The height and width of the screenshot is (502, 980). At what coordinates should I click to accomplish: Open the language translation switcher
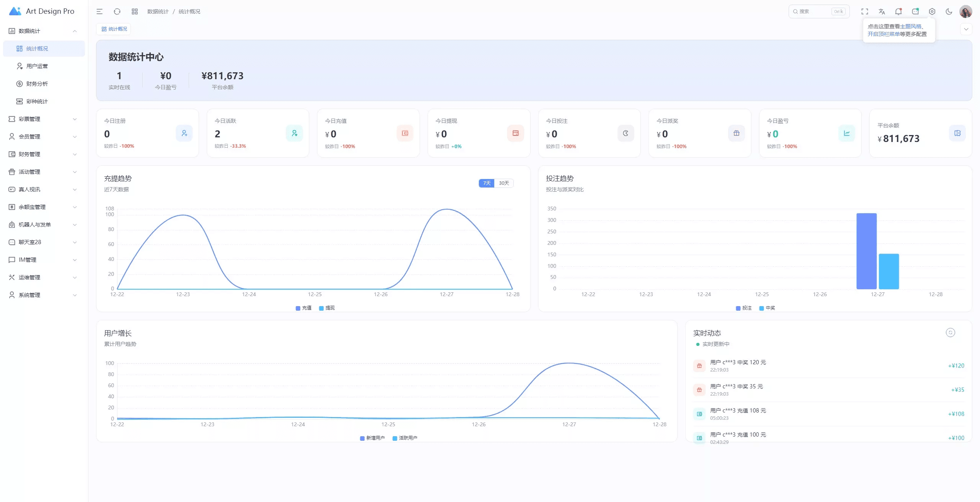(882, 11)
